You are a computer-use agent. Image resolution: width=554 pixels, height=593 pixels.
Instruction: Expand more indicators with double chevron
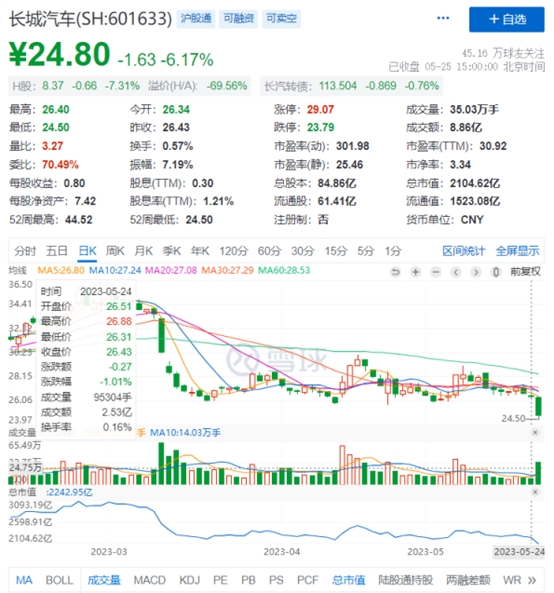pyautogui.click(x=532, y=580)
